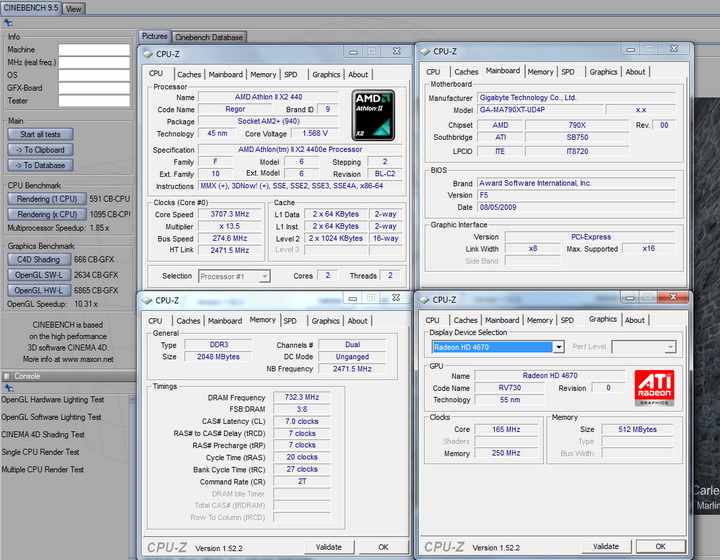Viewport: 720px width, 560px height.
Task: Click the Console panel icon
Action: pos(6,376)
